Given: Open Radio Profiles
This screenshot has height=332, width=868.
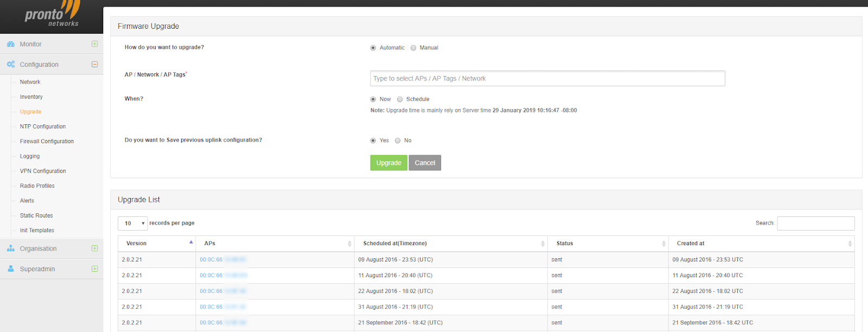Looking at the screenshot, I should tap(37, 186).
